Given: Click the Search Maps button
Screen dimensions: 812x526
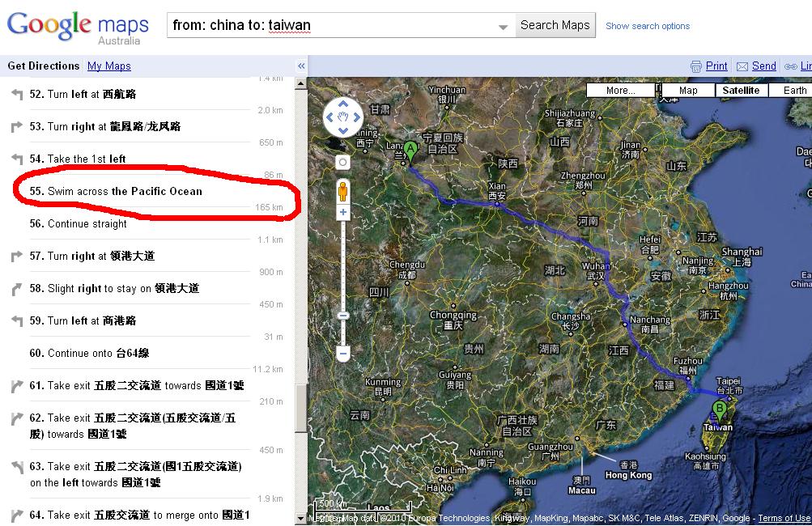Looking at the screenshot, I should pos(555,25).
